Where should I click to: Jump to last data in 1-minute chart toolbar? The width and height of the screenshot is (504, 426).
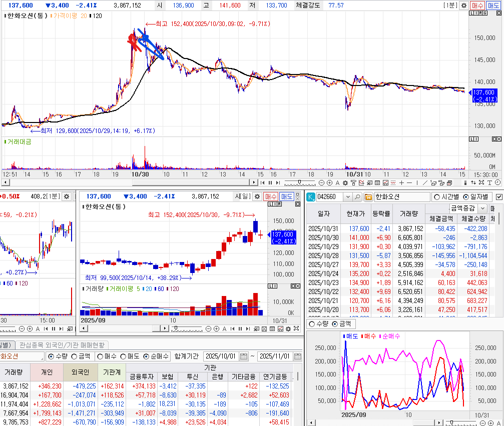pos(278,182)
